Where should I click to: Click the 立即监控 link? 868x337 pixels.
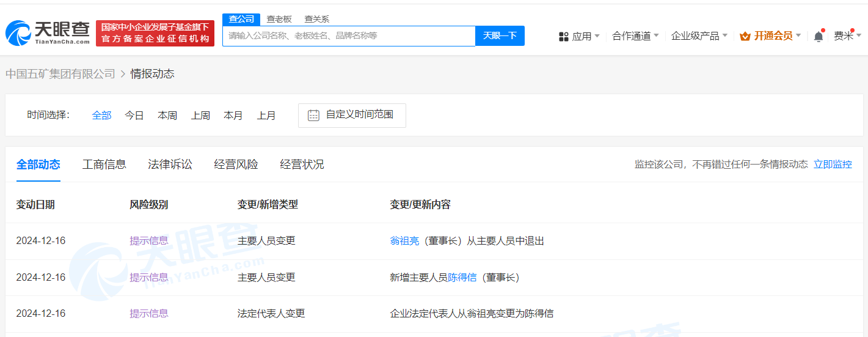click(833, 164)
